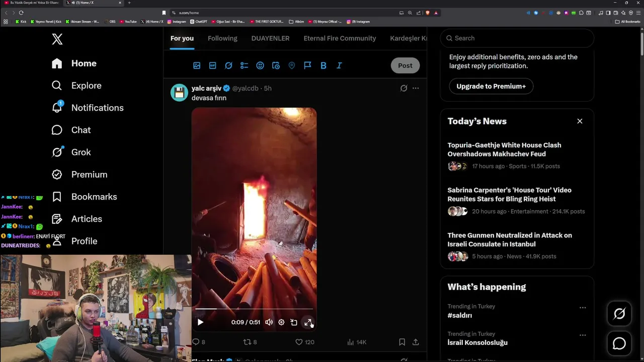Add media with the image icon
The width and height of the screenshot is (644, 362).
(197, 65)
